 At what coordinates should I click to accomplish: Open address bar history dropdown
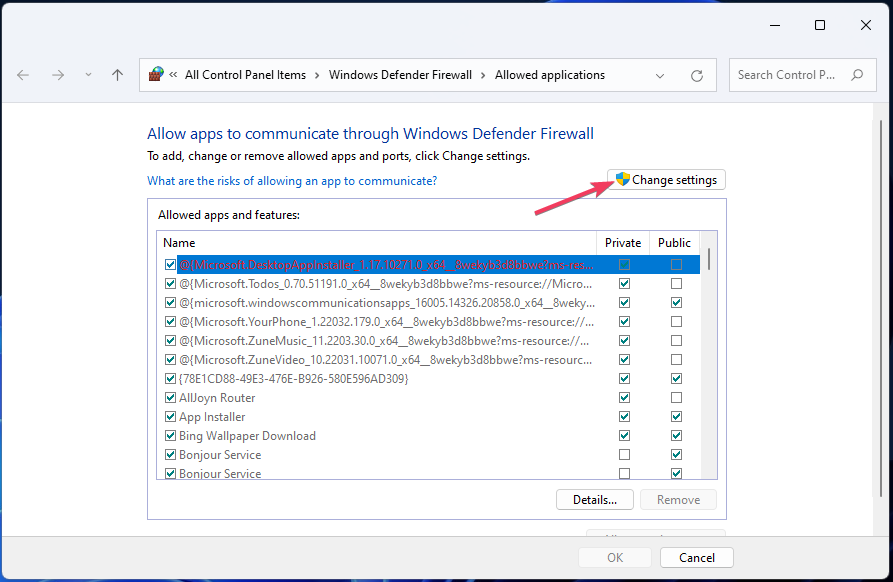coord(659,75)
